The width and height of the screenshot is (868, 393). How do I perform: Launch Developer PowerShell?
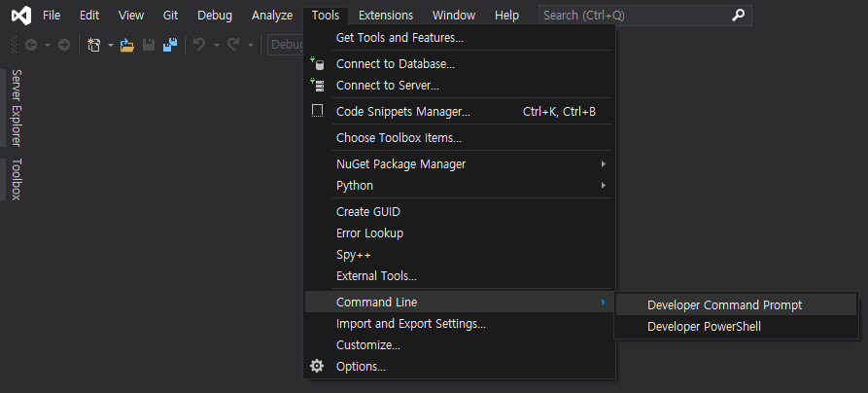736,327
